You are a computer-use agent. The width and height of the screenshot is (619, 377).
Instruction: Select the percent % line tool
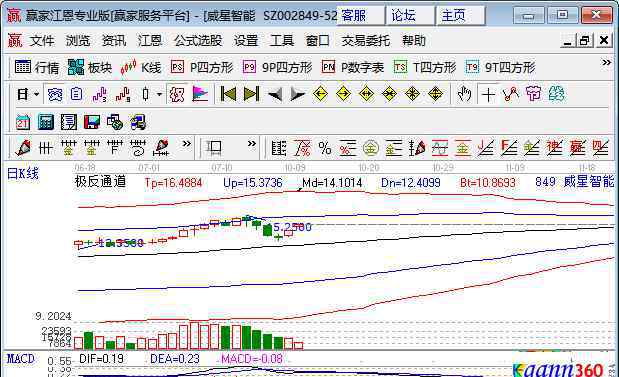click(x=325, y=148)
